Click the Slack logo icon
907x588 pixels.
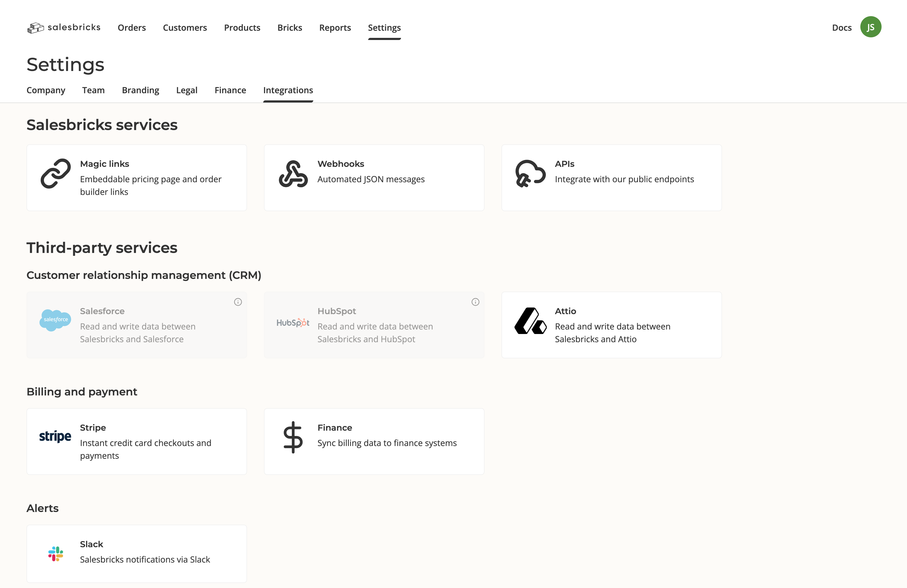[56, 554]
